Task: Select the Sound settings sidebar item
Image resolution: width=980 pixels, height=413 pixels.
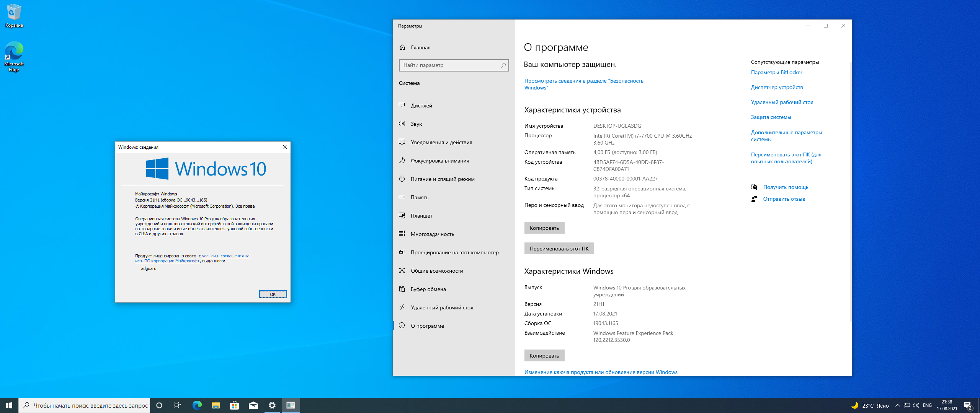Action: pyautogui.click(x=416, y=124)
